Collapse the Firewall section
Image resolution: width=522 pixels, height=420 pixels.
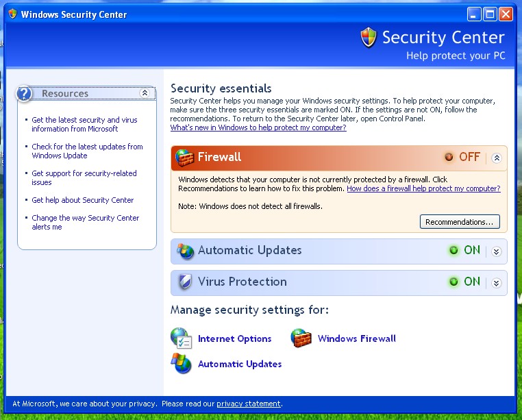click(x=497, y=158)
